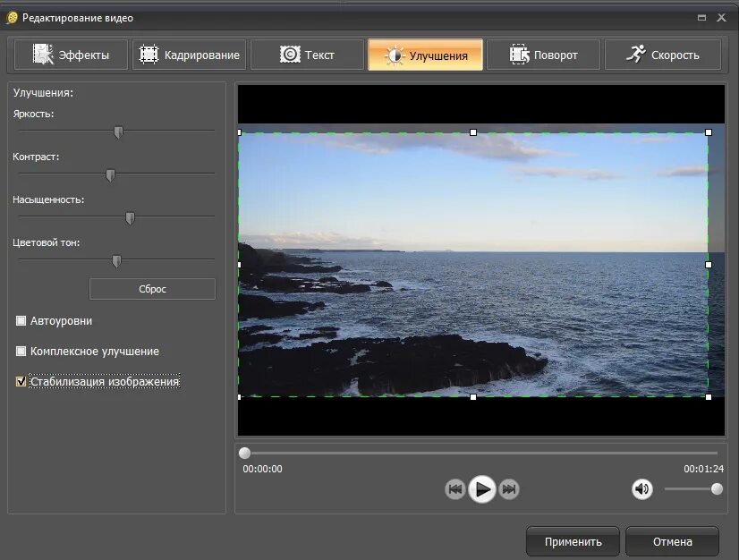Click the top-left crop frame handle
Image resolution: width=739 pixels, height=560 pixels.
click(240, 132)
